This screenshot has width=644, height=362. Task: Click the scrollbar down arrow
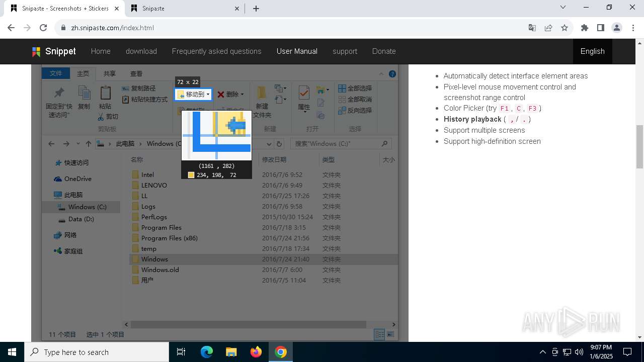tap(640, 337)
